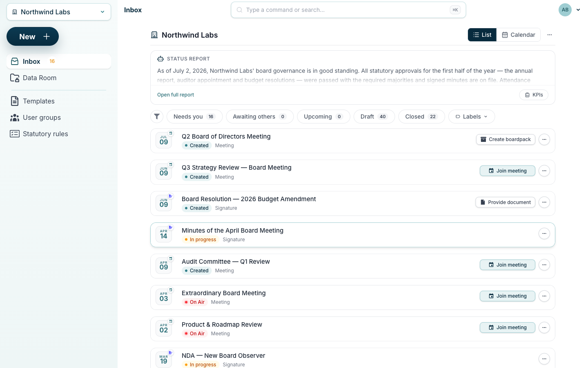Open Q2 Board of Directors Meeting title
This screenshot has width=588, height=368.
point(226,137)
